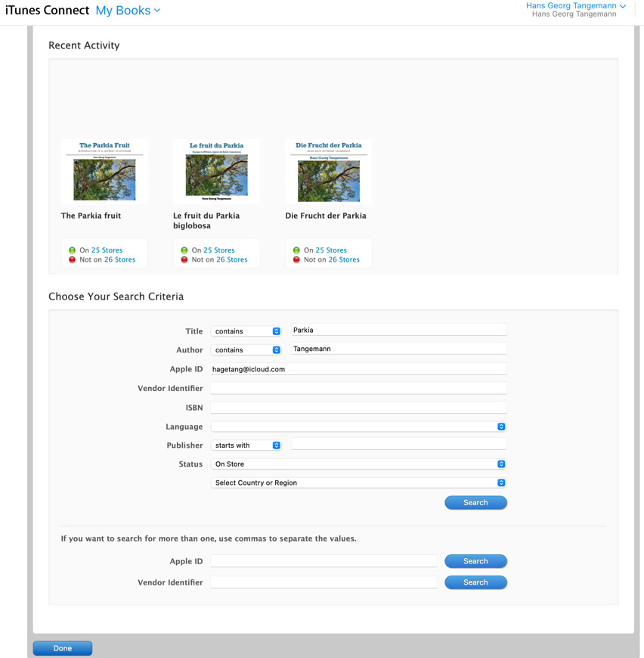Click '26 Stores' link under Die Frucht der Parkia
This screenshot has width=644, height=658.
point(344,260)
